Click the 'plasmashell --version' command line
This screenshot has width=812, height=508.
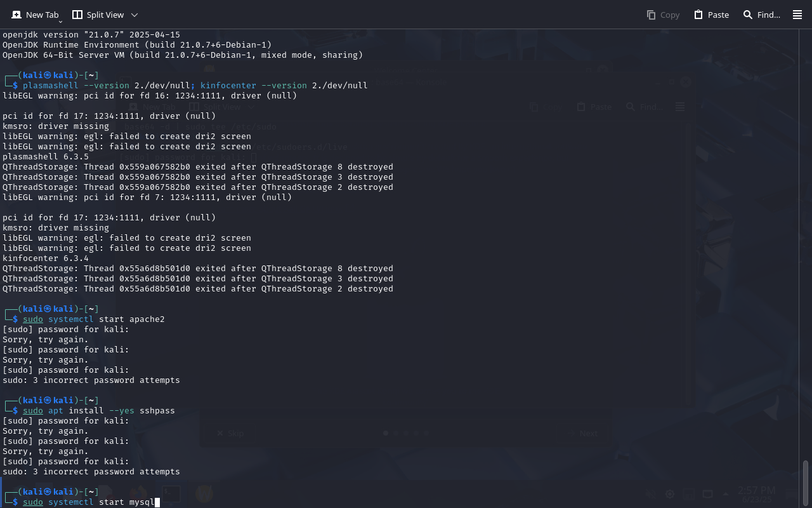(195, 86)
